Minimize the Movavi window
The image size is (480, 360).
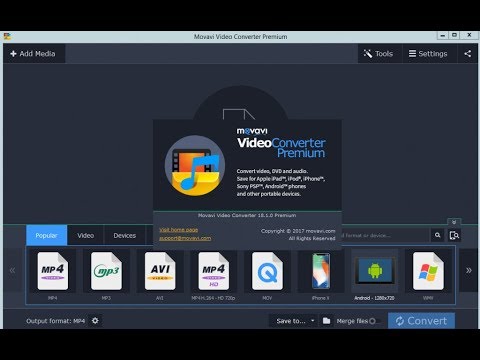tap(443, 35)
